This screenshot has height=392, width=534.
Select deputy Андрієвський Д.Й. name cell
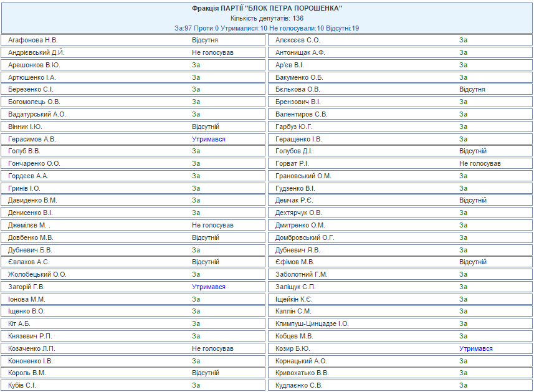tap(37, 52)
